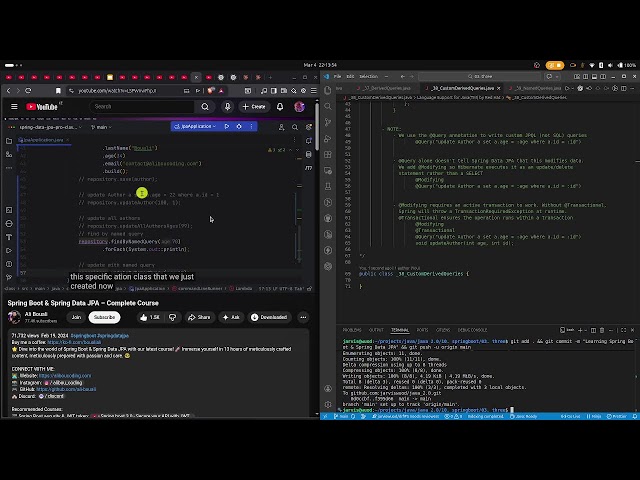Open YouTube notifications bell
Viewport: 640px width, 480px height.
tap(280, 107)
